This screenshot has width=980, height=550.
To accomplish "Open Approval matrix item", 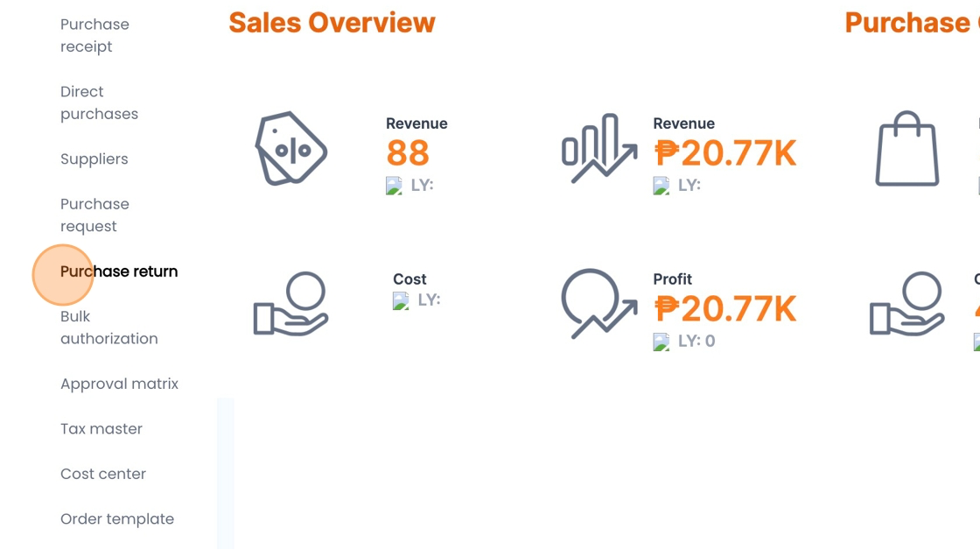I will click(119, 384).
